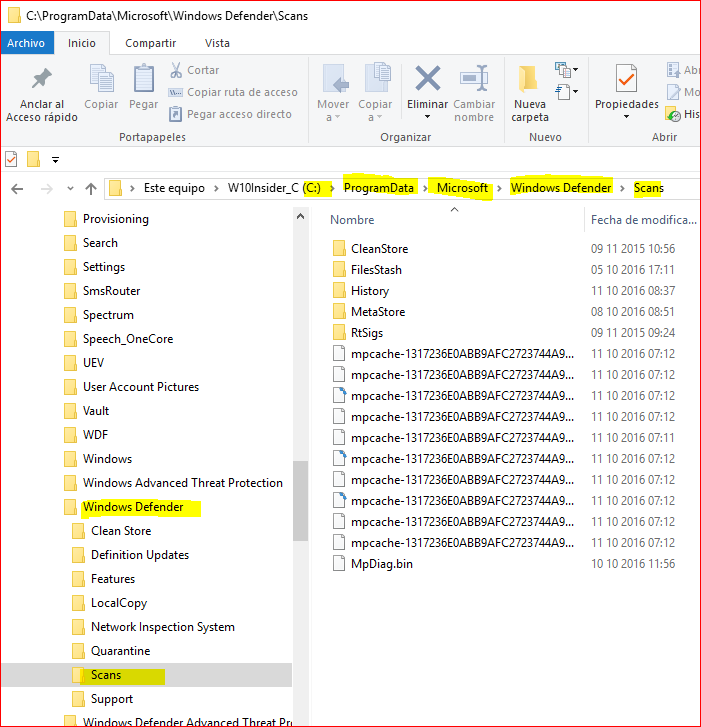Select Search folder in tree

click(x=100, y=243)
